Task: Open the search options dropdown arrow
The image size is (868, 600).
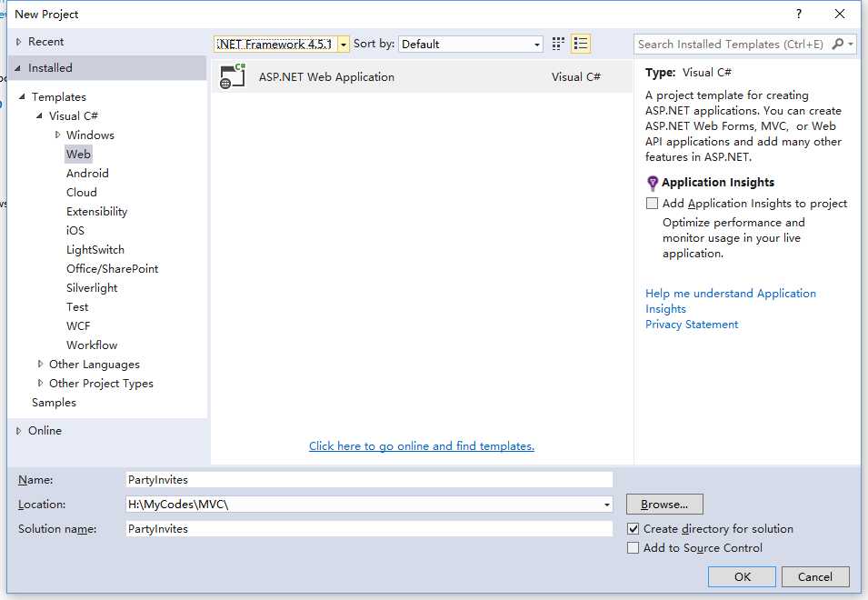Action: 851,44
